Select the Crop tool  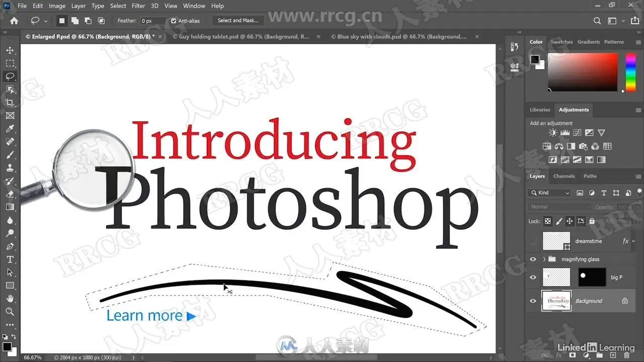(10, 103)
